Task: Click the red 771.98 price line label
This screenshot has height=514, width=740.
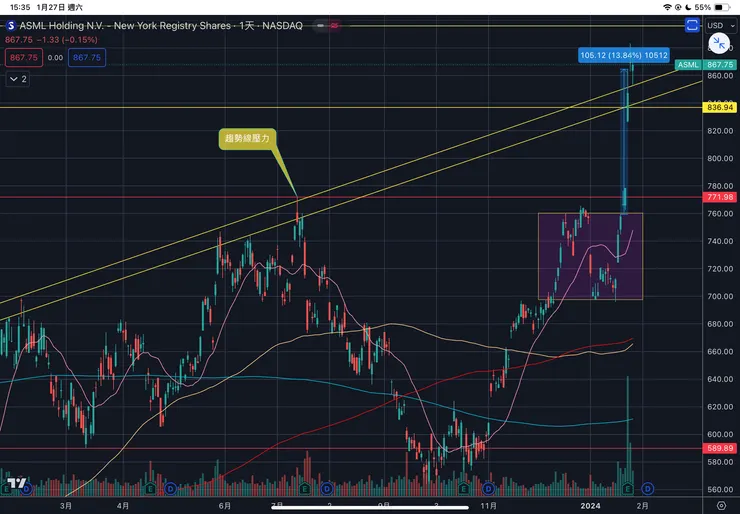Action: [x=721, y=197]
